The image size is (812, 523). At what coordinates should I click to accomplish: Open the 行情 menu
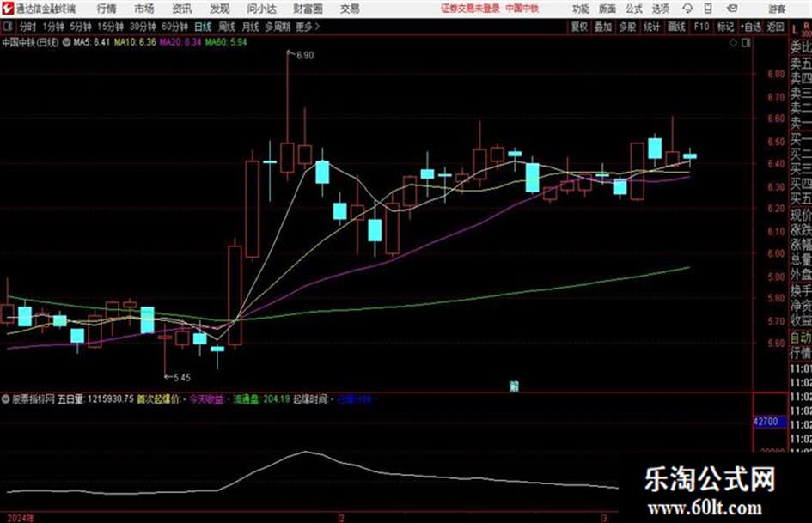(107, 9)
